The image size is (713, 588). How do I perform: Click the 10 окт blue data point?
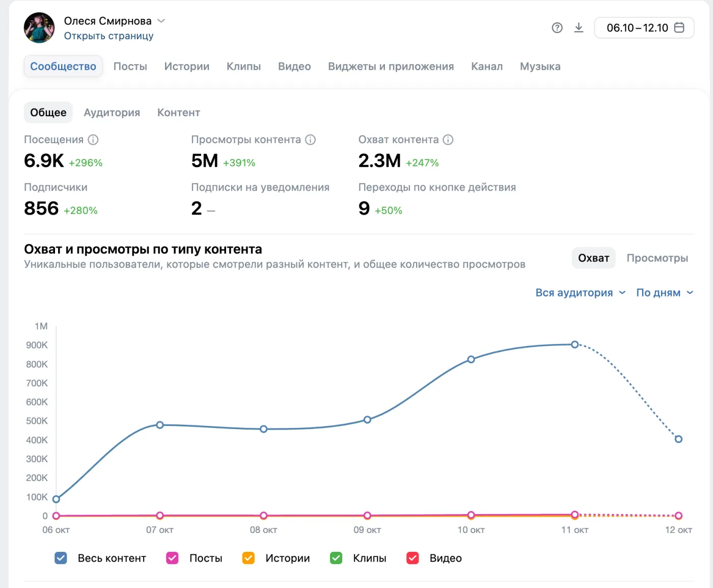point(471,359)
